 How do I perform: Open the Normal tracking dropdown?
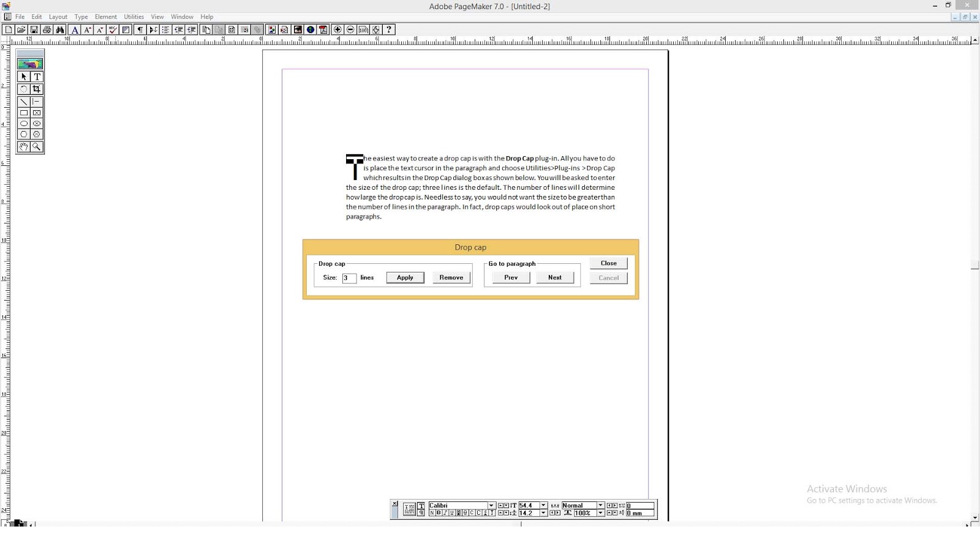pyautogui.click(x=601, y=505)
